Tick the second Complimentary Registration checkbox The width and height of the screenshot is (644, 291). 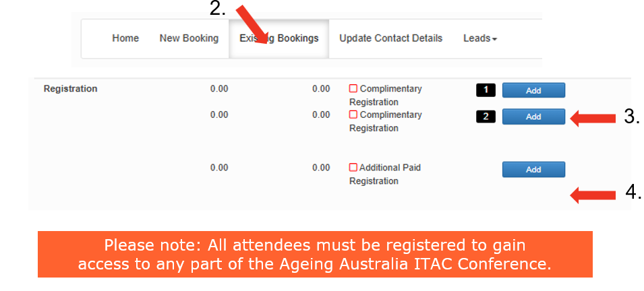tap(353, 115)
